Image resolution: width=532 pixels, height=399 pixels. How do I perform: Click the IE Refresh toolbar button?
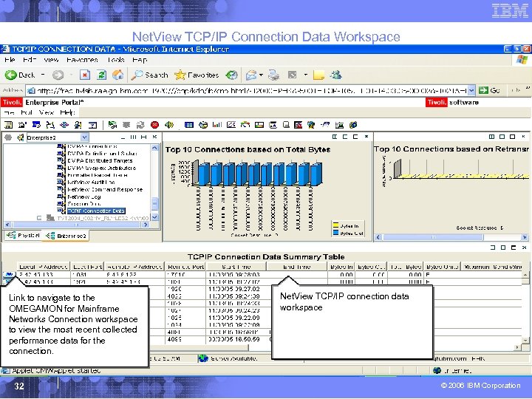click(x=101, y=75)
